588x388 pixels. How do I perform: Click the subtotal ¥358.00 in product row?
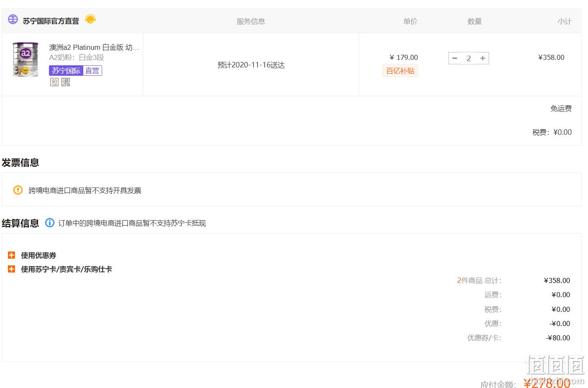click(x=551, y=57)
